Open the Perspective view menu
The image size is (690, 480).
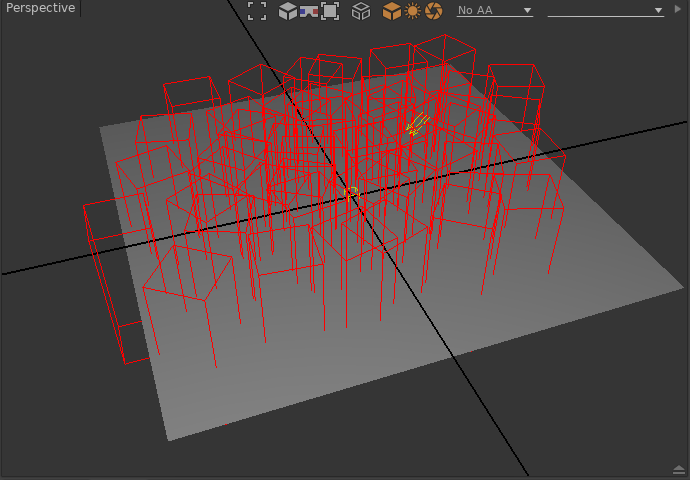point(40,8)
